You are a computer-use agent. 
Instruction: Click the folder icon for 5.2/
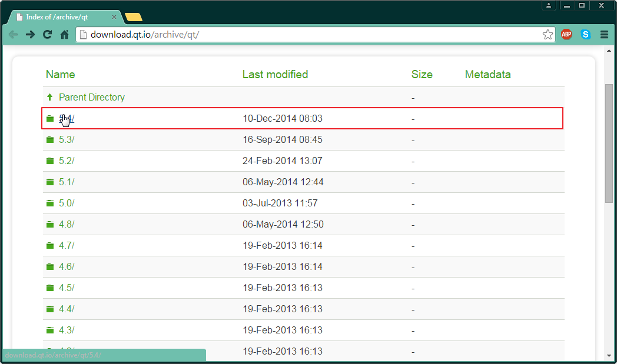click(x=50, y=161)
